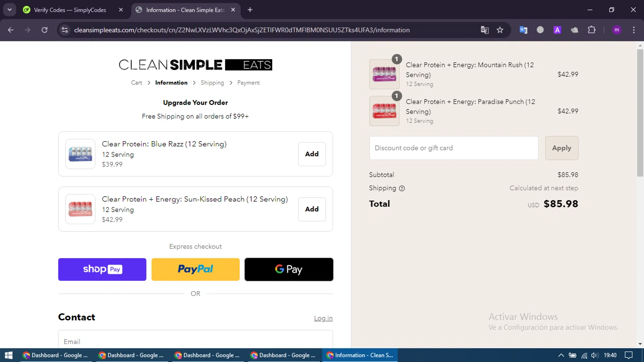Open the Clean Simple Eats logo

(x=195, y=65)
